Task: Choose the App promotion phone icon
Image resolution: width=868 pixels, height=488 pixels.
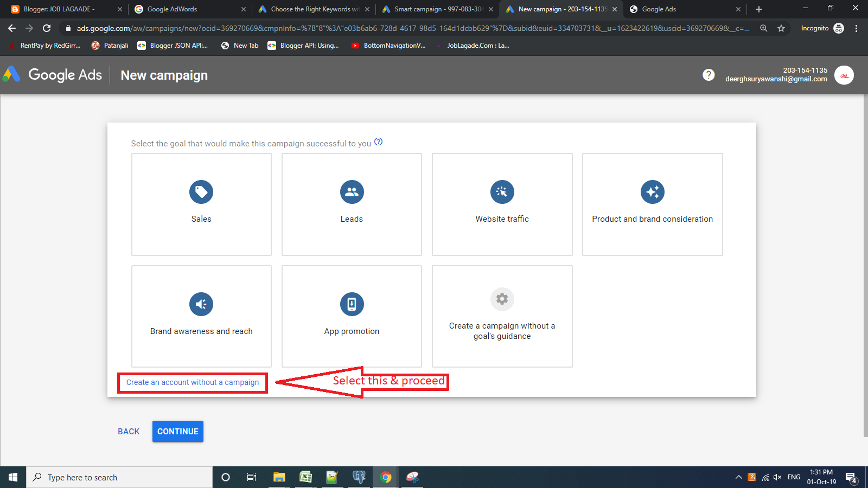Action: click(x=352, y=304)
